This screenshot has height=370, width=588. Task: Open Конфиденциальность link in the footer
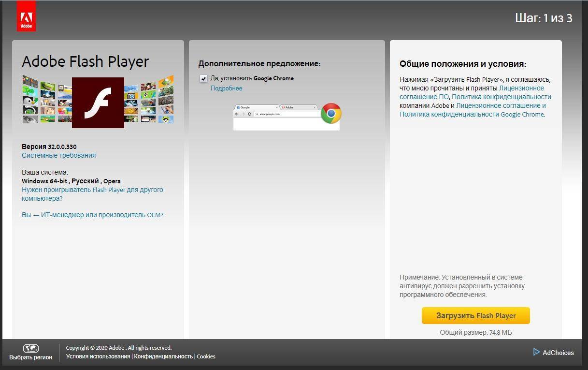pos(163,356)
